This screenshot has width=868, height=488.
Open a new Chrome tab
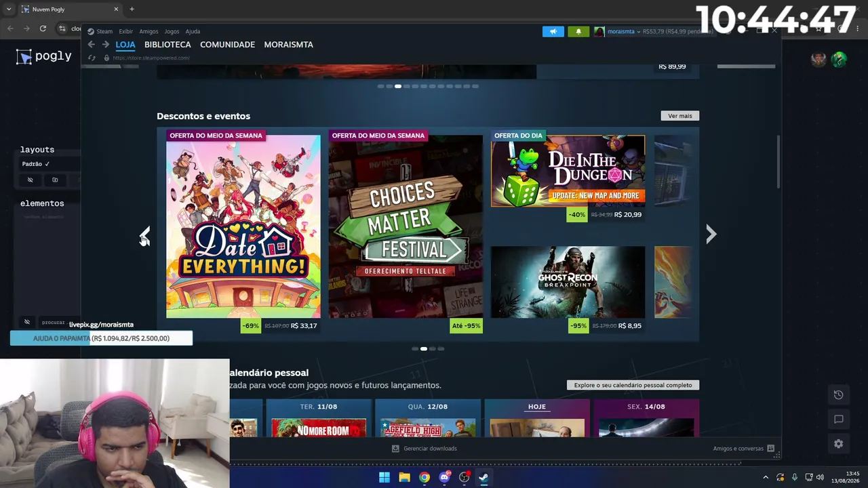[132, 9]
